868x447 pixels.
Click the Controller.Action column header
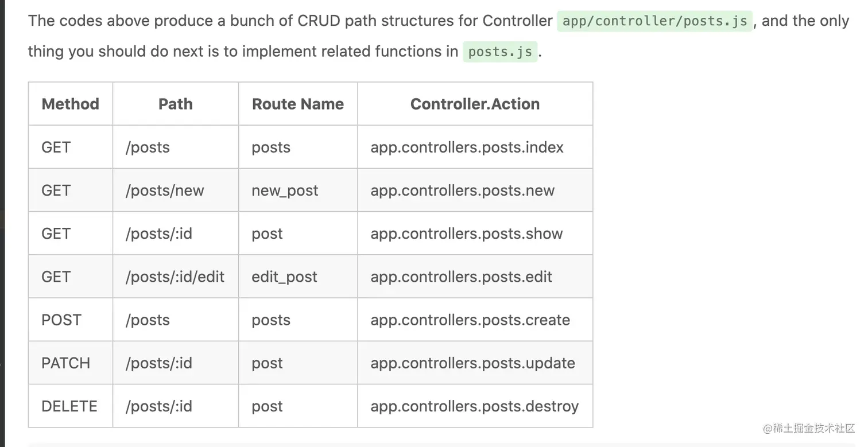coord(475,104)
